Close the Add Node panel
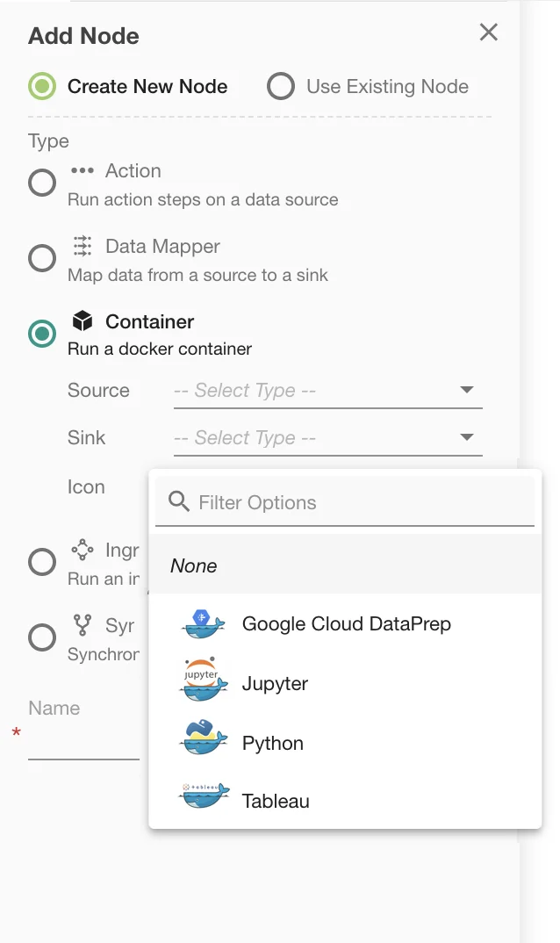 488,32
